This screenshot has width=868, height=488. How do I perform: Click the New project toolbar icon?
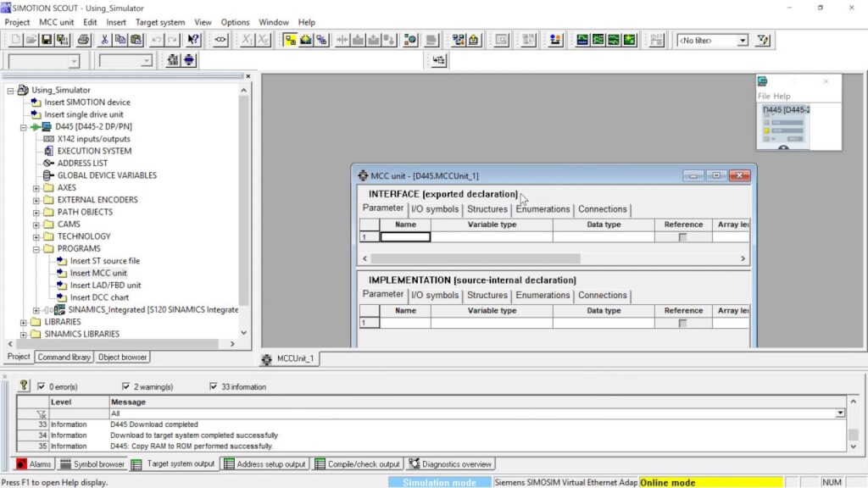point(15,40)
